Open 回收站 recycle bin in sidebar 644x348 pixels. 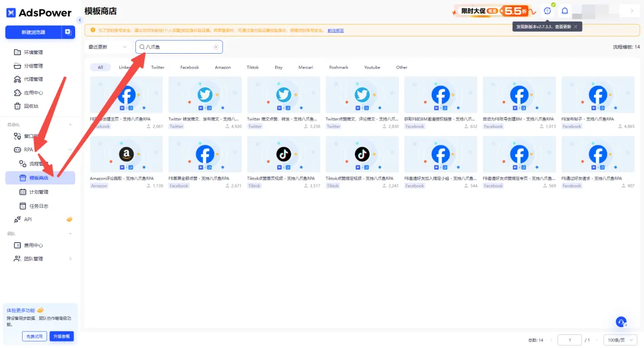(x=31, y=106)
